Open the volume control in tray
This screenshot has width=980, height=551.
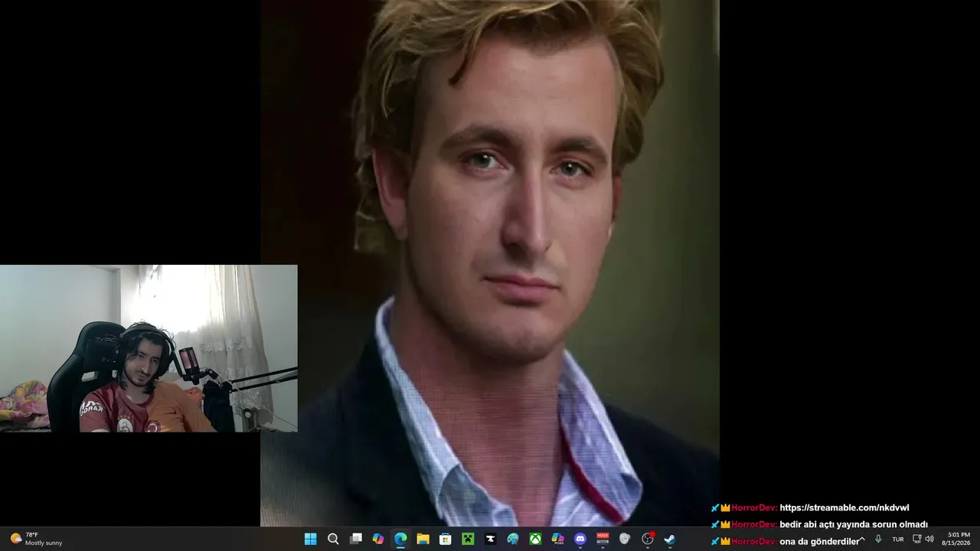click(929, 539)
